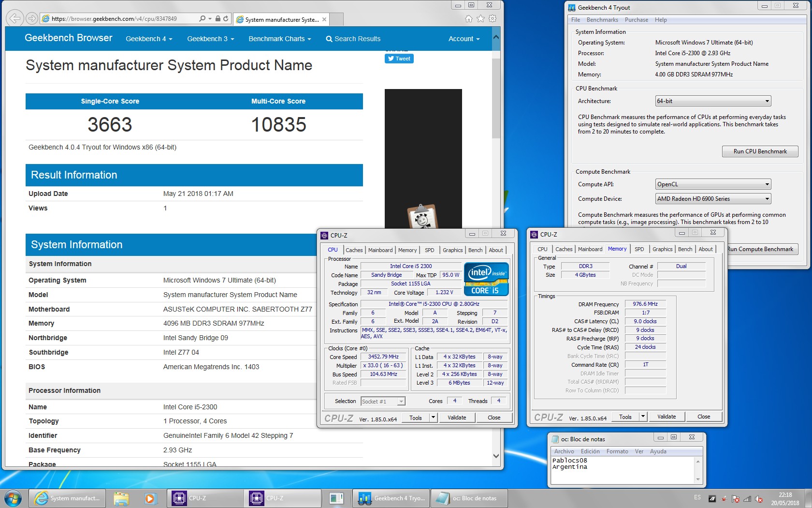
Task: Click the Notepad scrollbar down arrow
Action: point(697,479)
